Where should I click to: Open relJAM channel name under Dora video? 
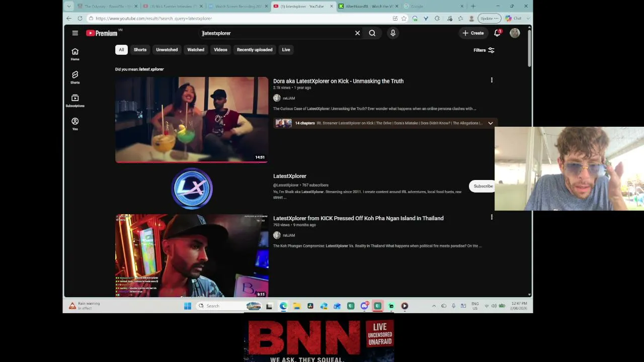[289, 98]
